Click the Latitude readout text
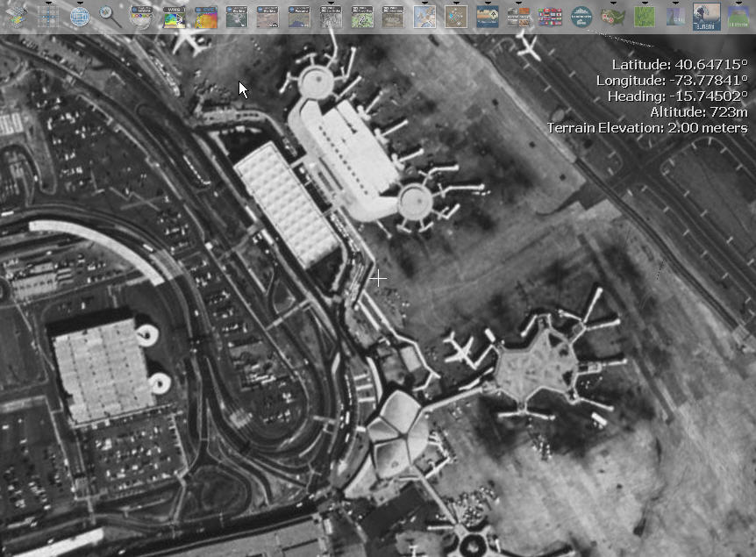This screenshot has height=557, width=756. point(679,65)
